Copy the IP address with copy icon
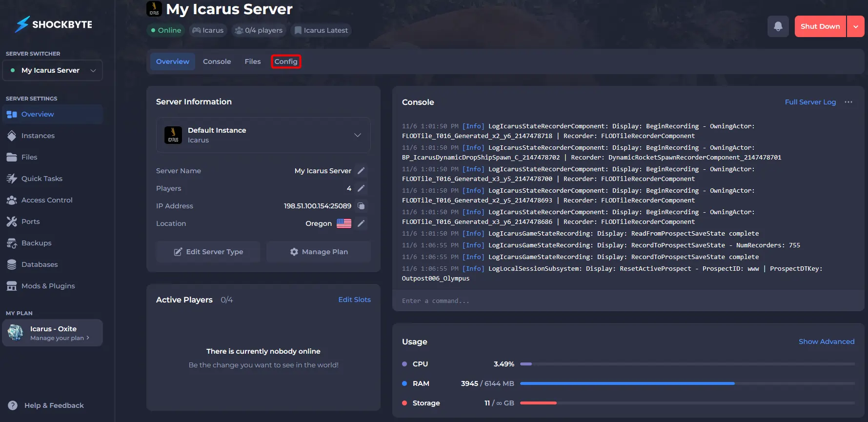The image size is (868, 422). [x=361, y=206]
